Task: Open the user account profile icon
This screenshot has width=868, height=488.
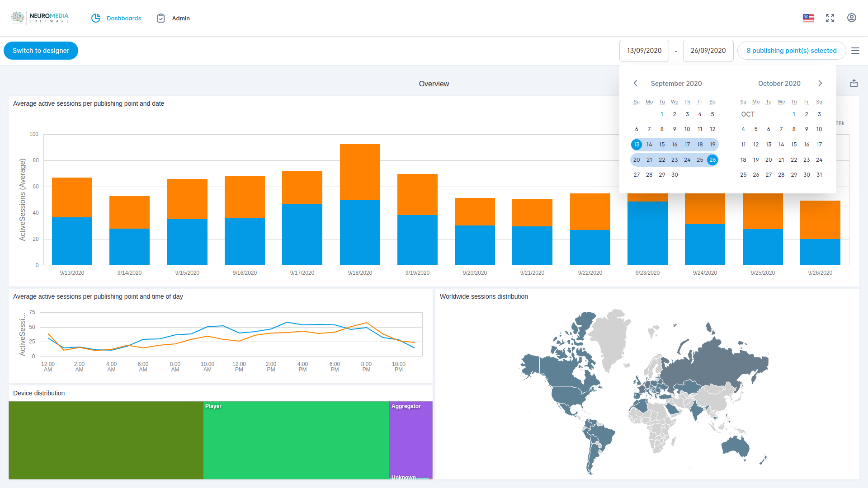Action: 852,18
